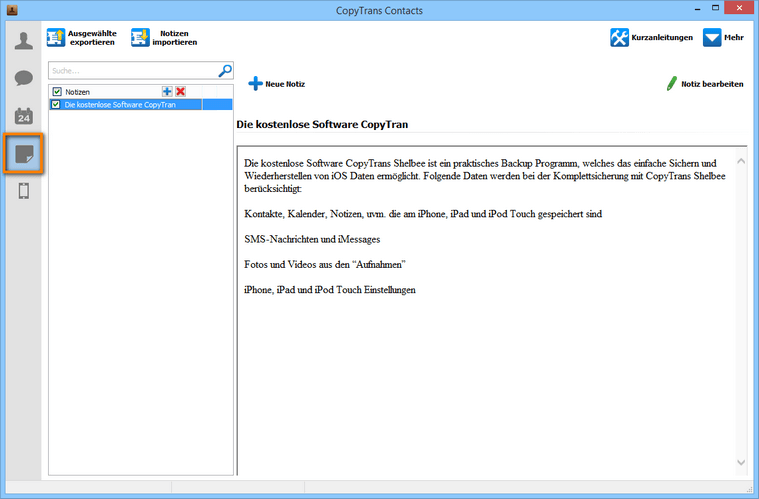The image size is (759, 499).
Task: Click the line 'SMS-Nachrichten und iMessages'
Action: coord(312,239)
